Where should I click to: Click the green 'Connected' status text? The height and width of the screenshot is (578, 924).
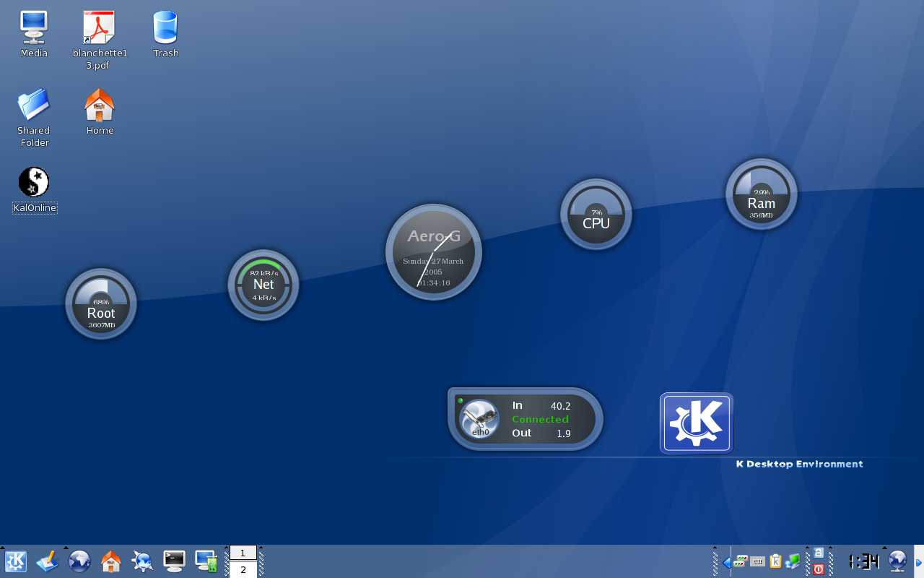540,419
